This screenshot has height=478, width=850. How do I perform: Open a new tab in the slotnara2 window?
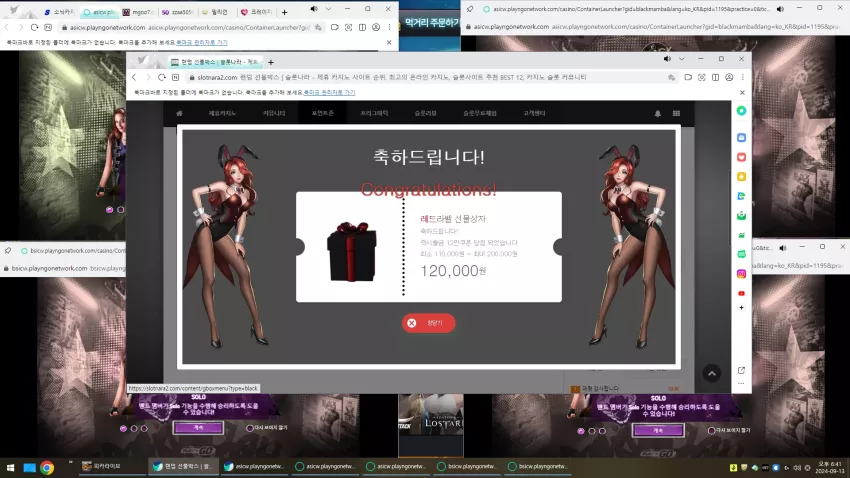click(271, 62)
